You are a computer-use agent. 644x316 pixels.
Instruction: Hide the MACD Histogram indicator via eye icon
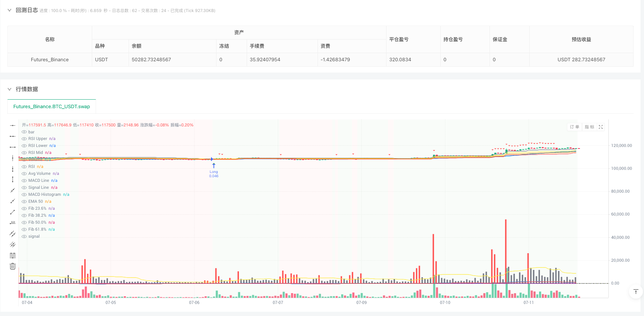point(24,195)
